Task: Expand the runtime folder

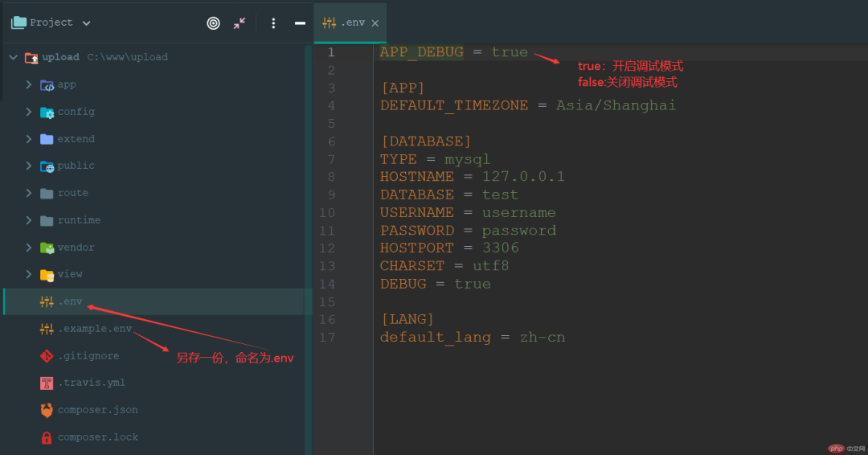Action: (x=29, y=219)
